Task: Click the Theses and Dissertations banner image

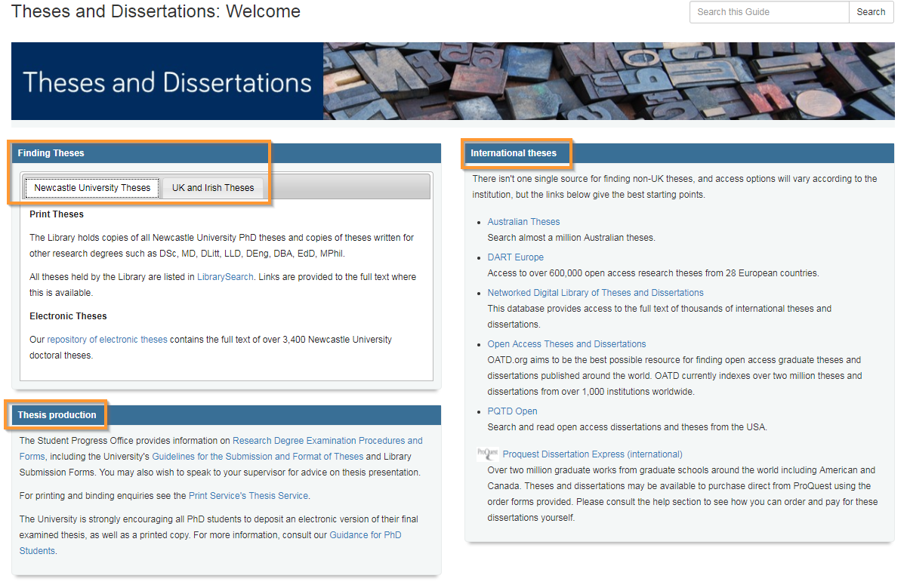Action: click(452, 82)
